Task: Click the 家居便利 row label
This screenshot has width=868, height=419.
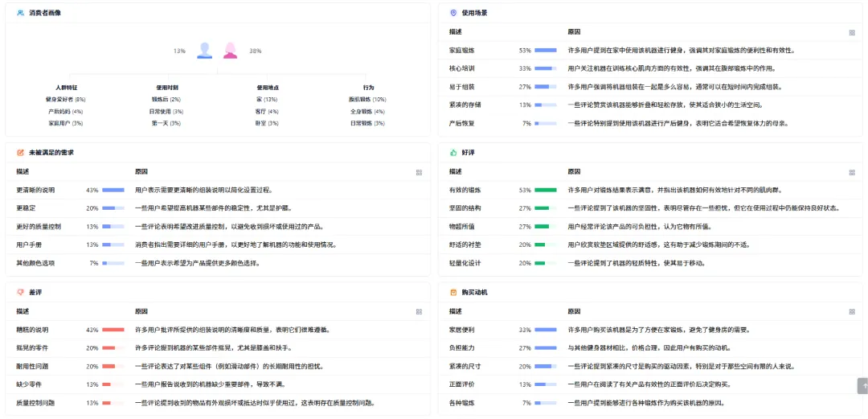Action: click(x=461, y=330)
